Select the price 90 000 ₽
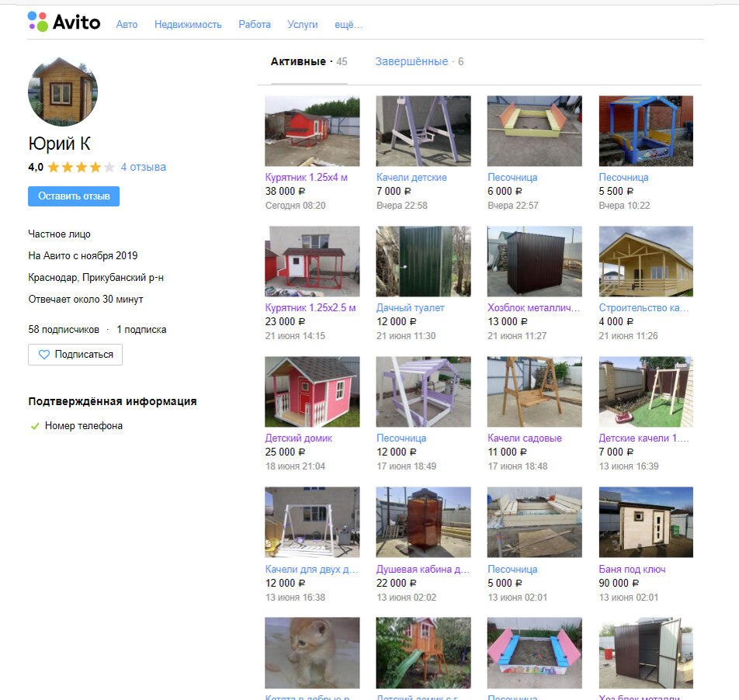 (619, 583)
